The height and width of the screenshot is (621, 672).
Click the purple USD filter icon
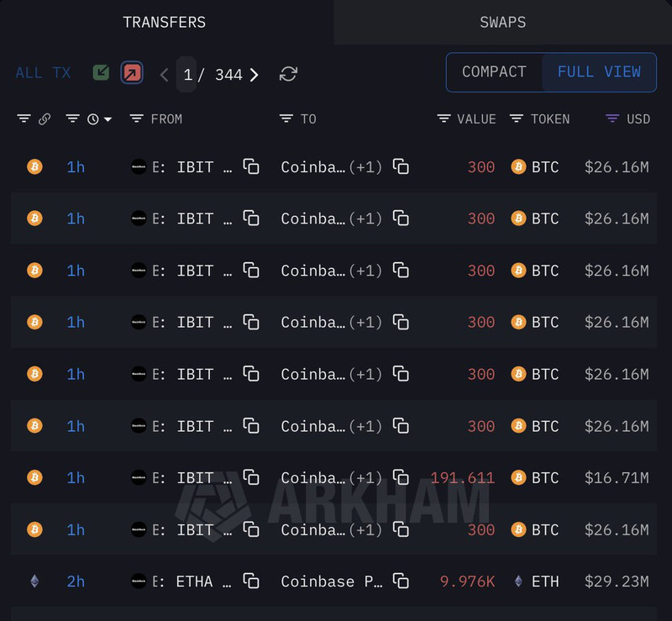point(612,119)
